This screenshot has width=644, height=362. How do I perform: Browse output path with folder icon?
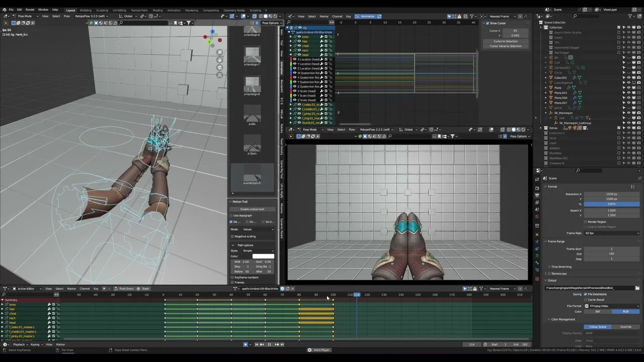coord(637,288)
